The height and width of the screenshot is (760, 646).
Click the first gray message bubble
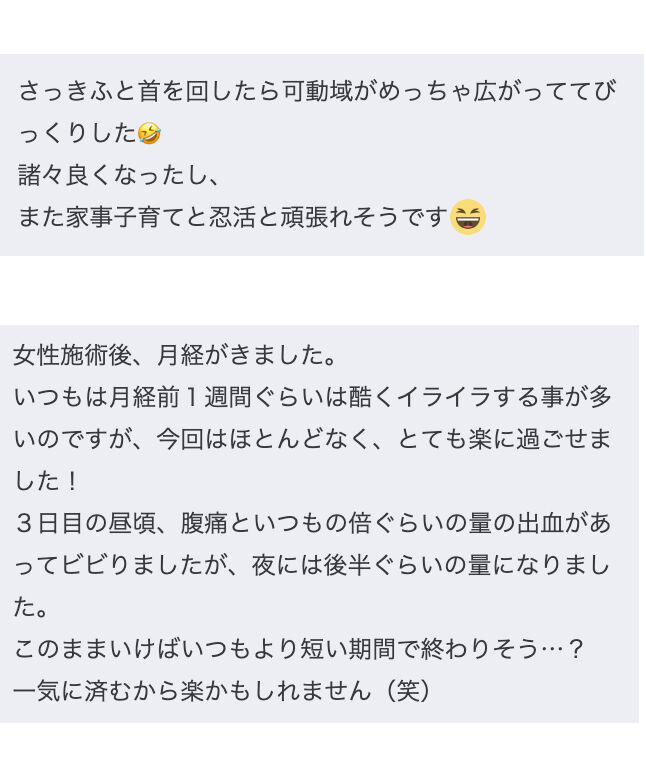tap(322, 155)
